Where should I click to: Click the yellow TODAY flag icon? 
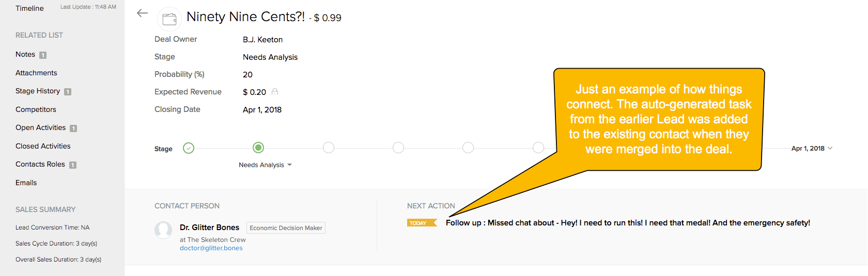pyautogui.click(x=422, y=223)
